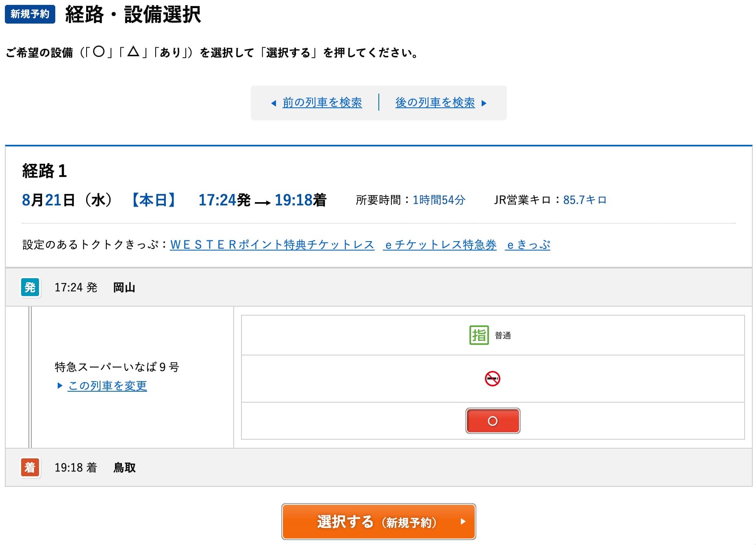Click the 経路1 heading

click(x=44, y=171)
